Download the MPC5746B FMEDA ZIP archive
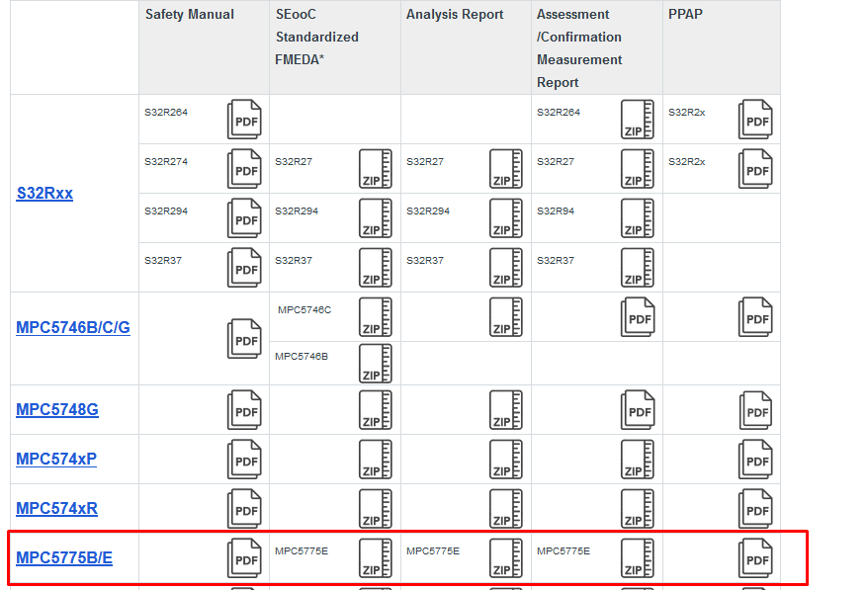 pyautogui.click(x=375, y=363)
